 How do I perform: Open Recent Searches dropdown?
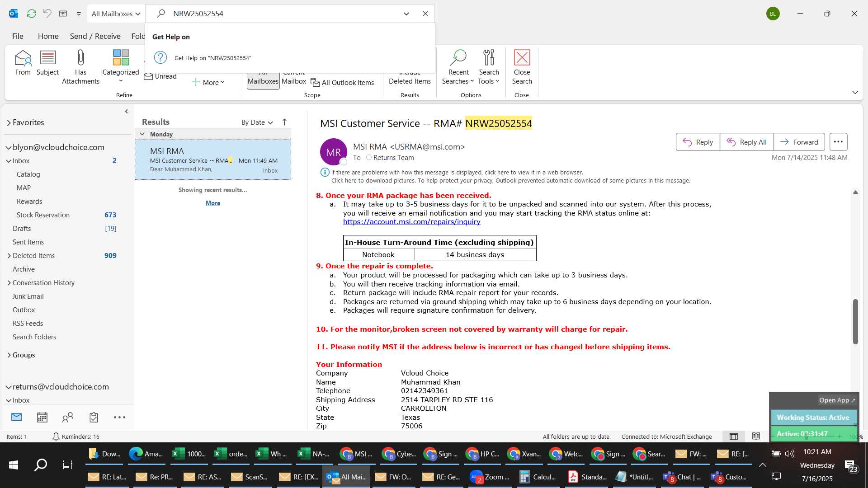pyautogui.click(x=458, y=67)
